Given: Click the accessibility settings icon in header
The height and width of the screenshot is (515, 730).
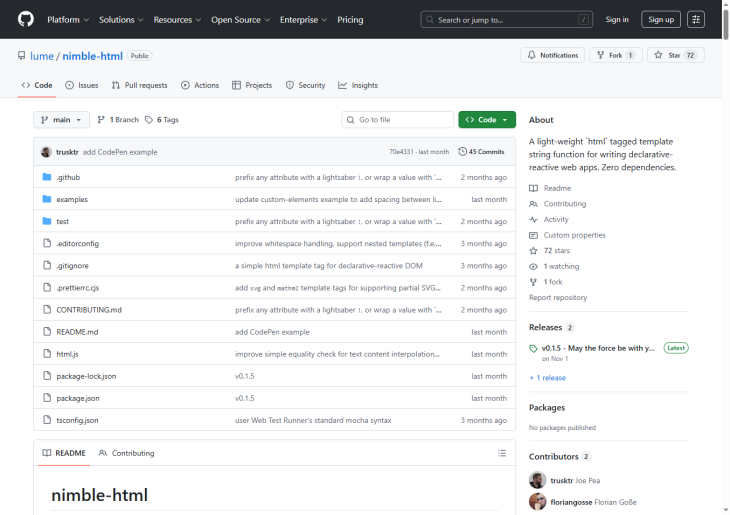Looking at the screenshot, I should click(x=696, y=19).
